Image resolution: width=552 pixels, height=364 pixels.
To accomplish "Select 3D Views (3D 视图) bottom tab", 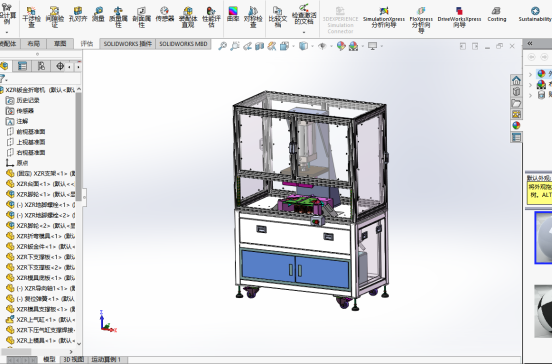I will tap(73, 359).
